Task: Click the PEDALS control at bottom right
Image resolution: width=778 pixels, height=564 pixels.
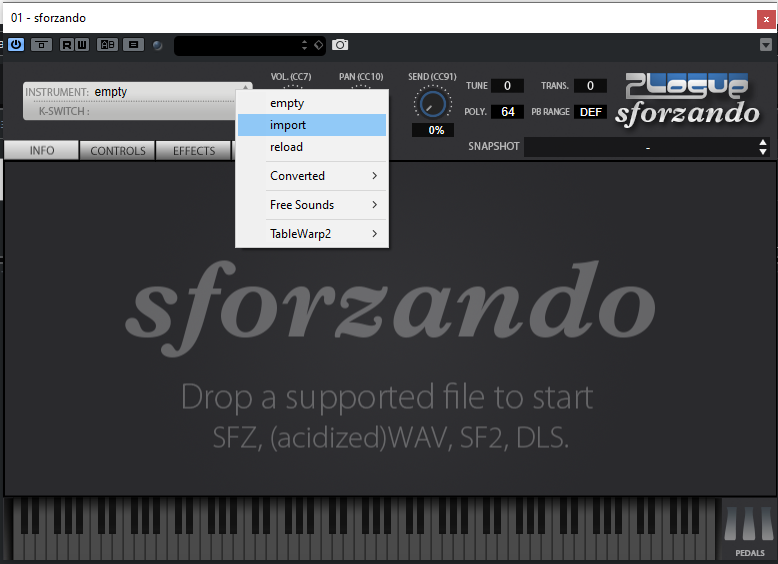Action: [x=749, y=530]
